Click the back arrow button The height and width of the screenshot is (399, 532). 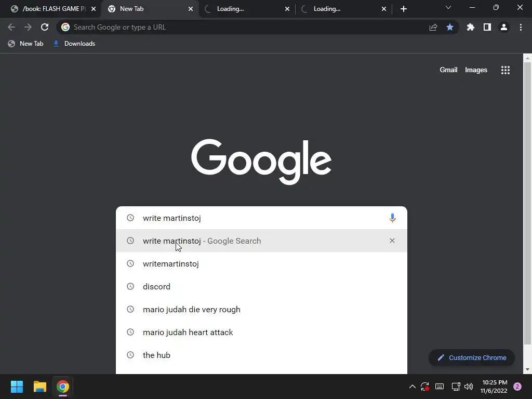[x=11, y=27]
